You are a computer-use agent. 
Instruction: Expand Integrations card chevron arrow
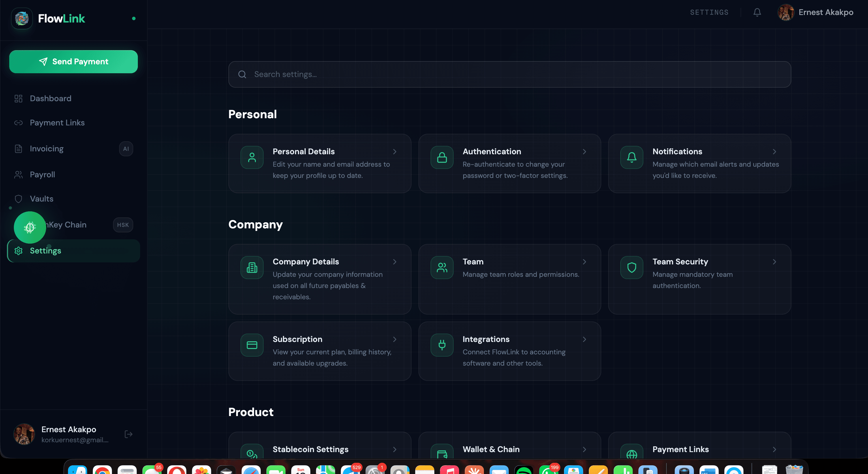pyautogui.click(x=584, y=339)
